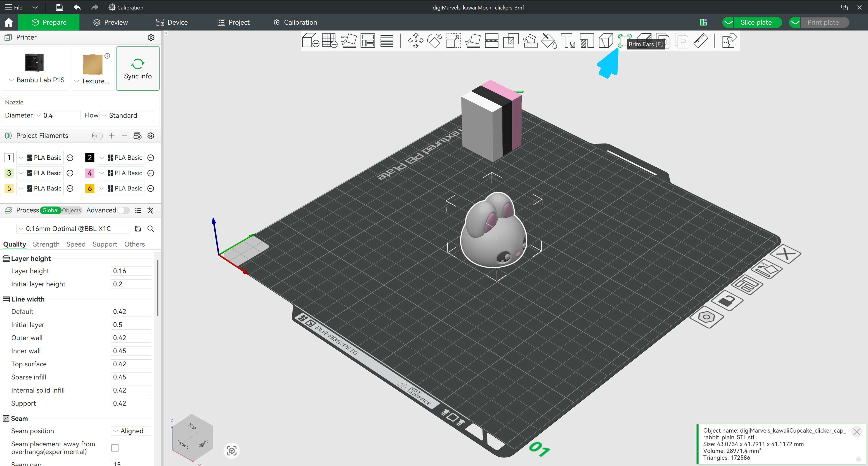Open the Flow Standard dropdown

(x=127, y=115)
